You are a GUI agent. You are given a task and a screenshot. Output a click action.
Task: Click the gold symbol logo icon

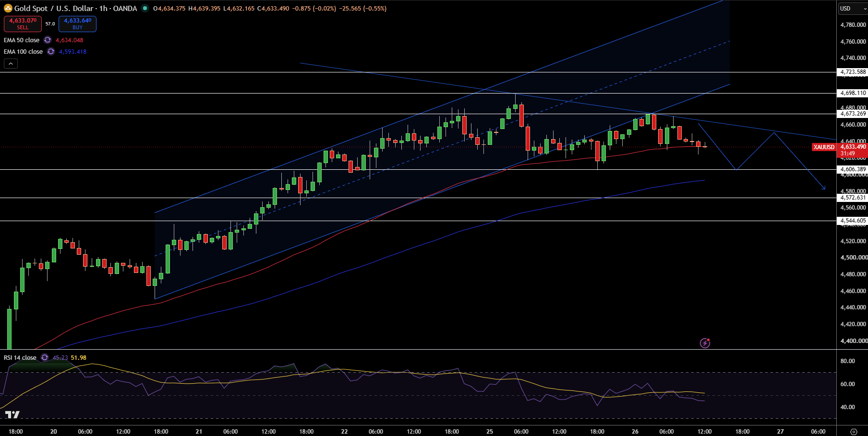8,8
